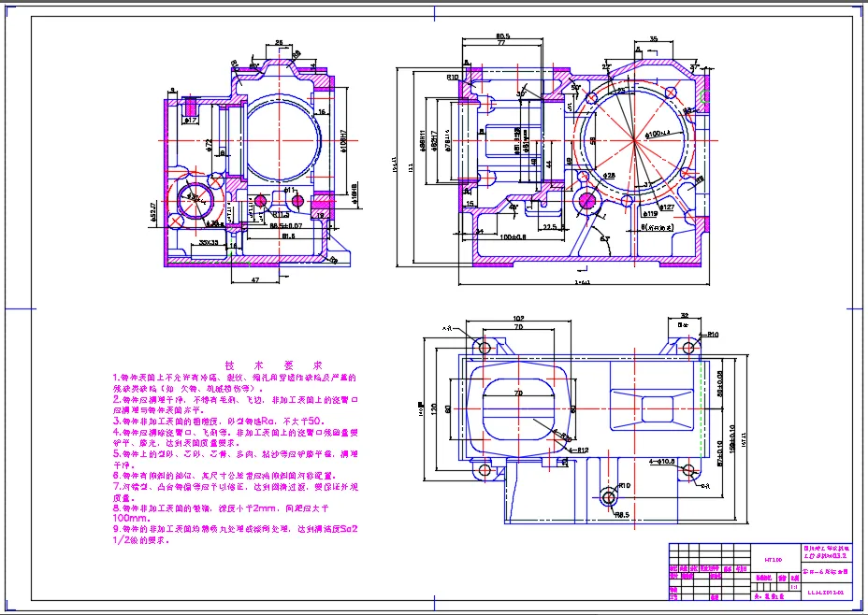
Task: Click the φ52J7 diameter label
Action: point(152,213)
